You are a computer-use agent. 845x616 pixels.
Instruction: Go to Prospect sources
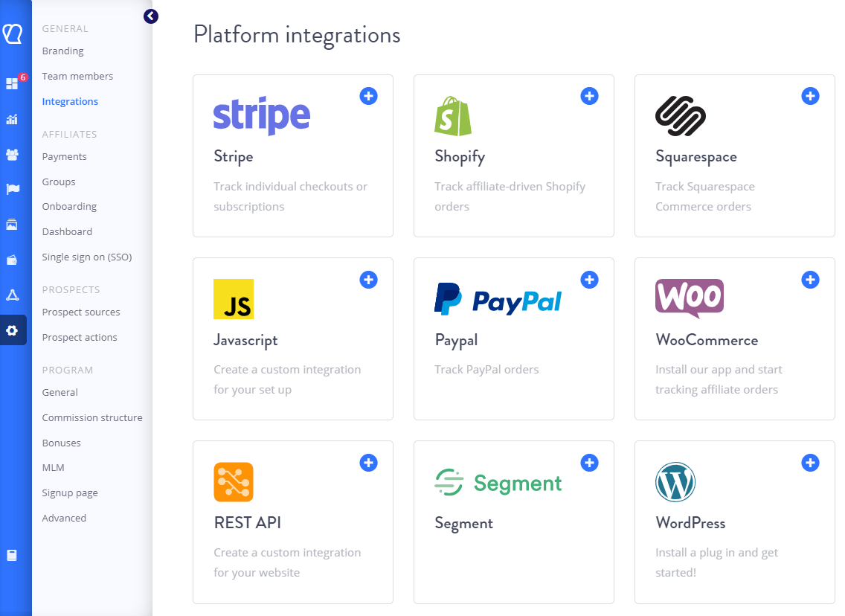click(81, 312)
